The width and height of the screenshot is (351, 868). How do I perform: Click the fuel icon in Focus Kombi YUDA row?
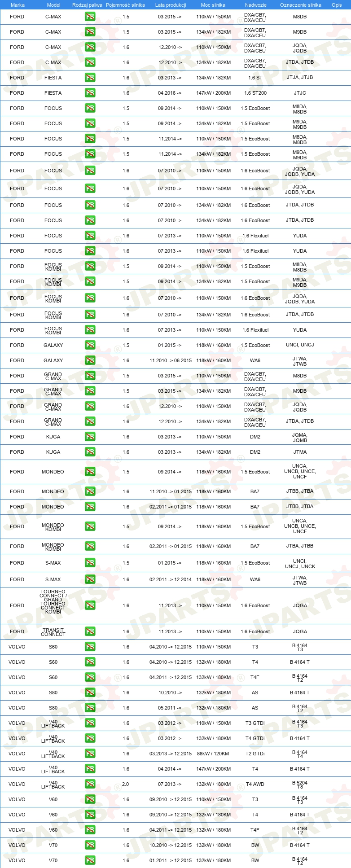pyautogui.click(x=90, y=330)
